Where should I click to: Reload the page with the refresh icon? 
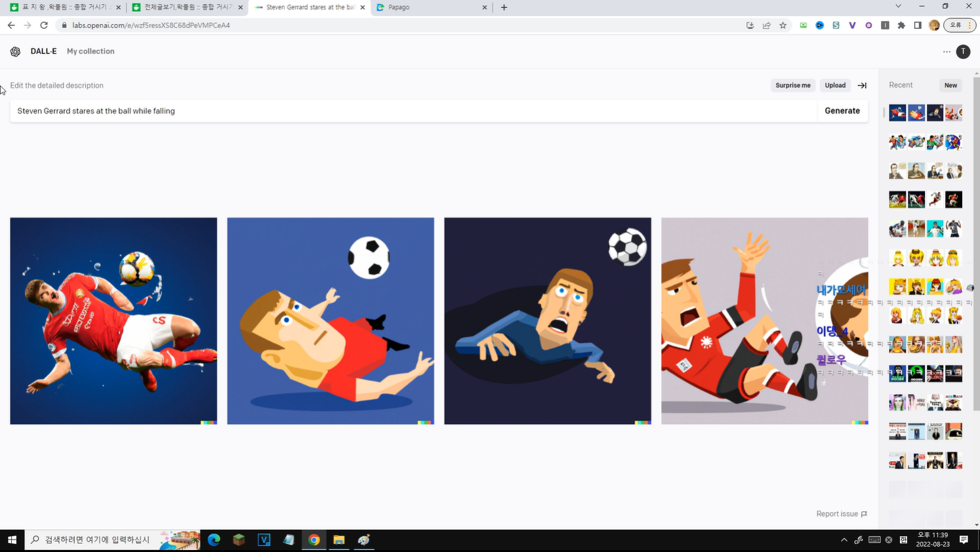pos(44,25)
